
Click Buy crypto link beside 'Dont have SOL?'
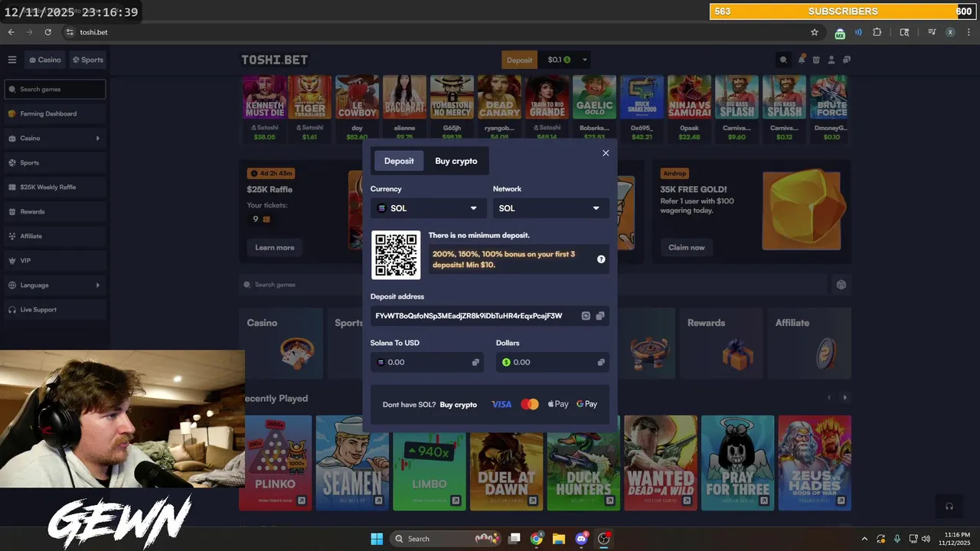(459, 404)
